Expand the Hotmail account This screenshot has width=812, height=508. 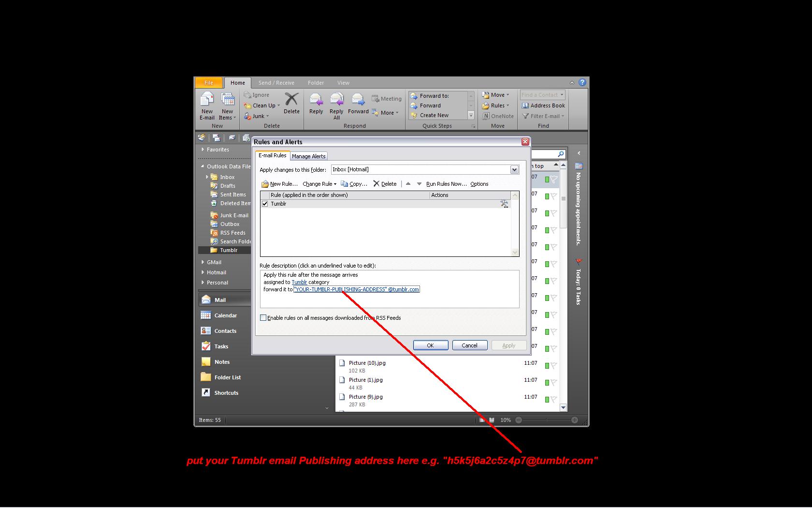[x=203, y=272]
